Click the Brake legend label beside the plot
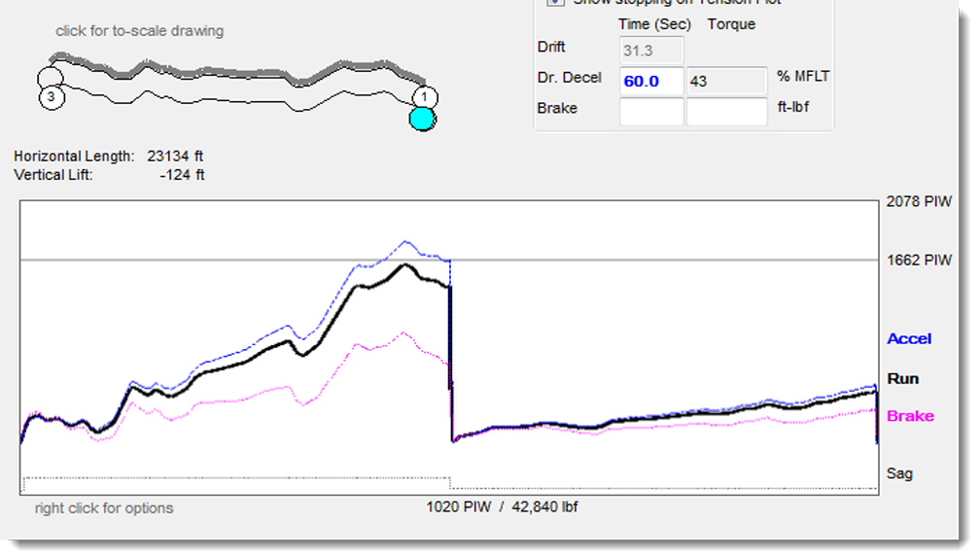The image size is (980, 560). [x=910, y=416]
